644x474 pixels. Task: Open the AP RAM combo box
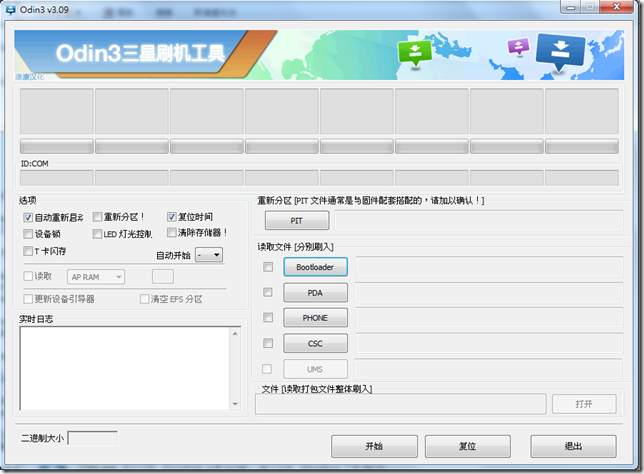click(x=96, y=277)
